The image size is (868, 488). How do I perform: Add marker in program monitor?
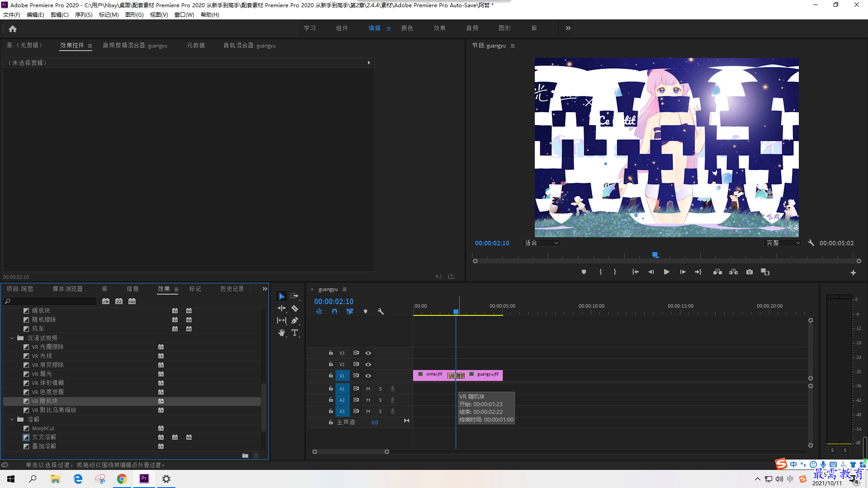pyautogui.click(x=584, y=272)
